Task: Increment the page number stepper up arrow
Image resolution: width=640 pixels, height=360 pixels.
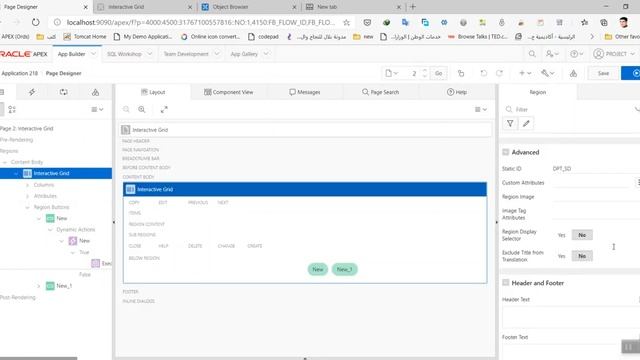Action: coord(424,70)
